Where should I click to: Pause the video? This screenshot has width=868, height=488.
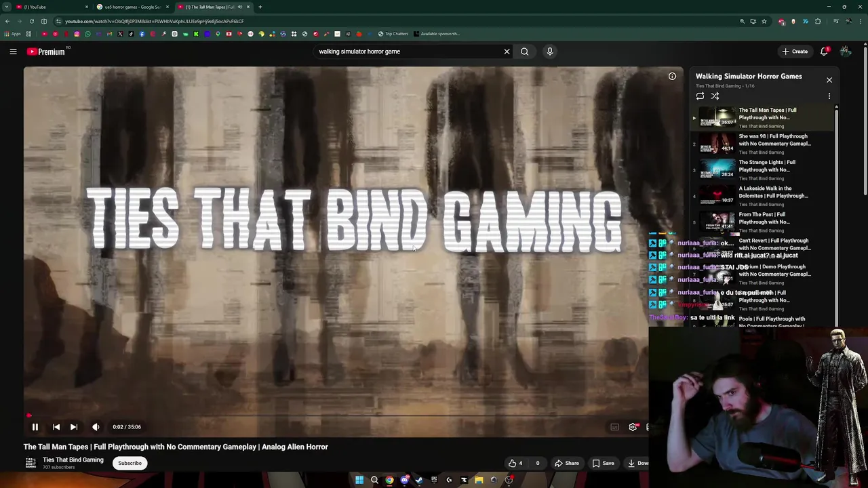pyautogui.click(x=35, y=427)
